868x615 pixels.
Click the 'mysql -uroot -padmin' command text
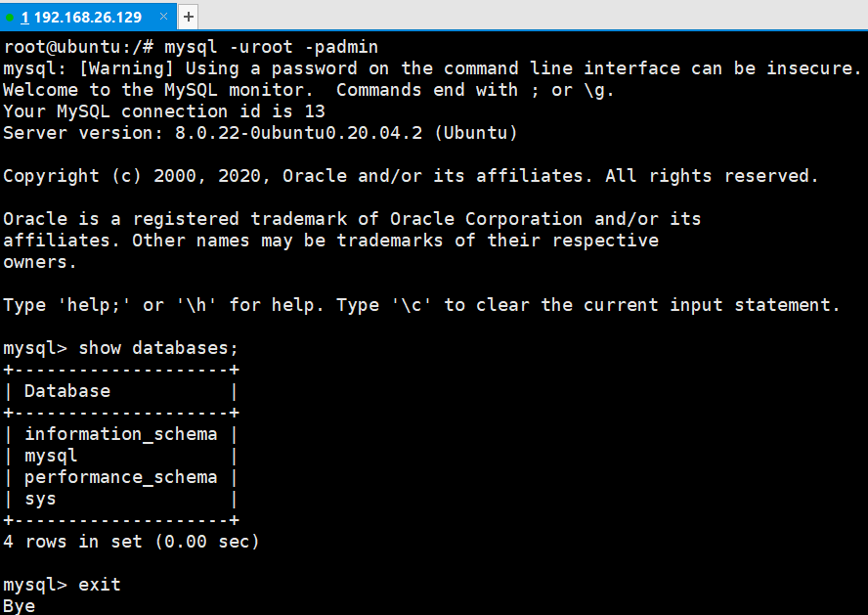point(271,47)
